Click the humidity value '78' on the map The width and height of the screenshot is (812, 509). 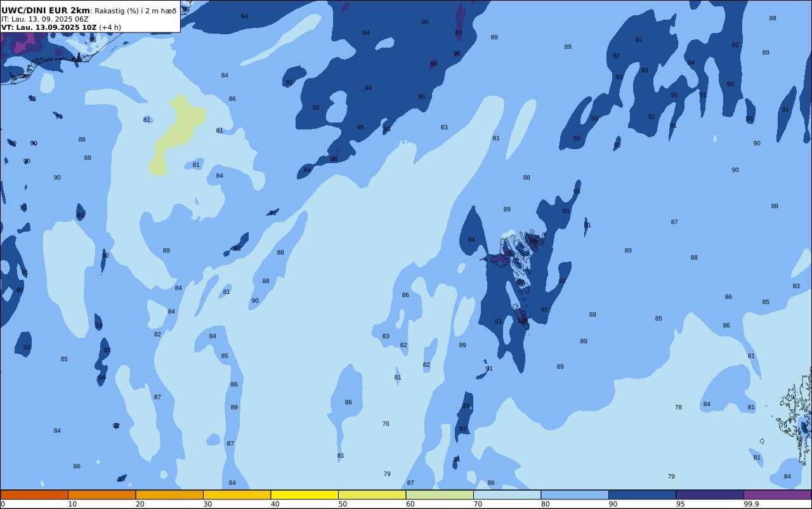pyautogui.click(x=678, y=407)
